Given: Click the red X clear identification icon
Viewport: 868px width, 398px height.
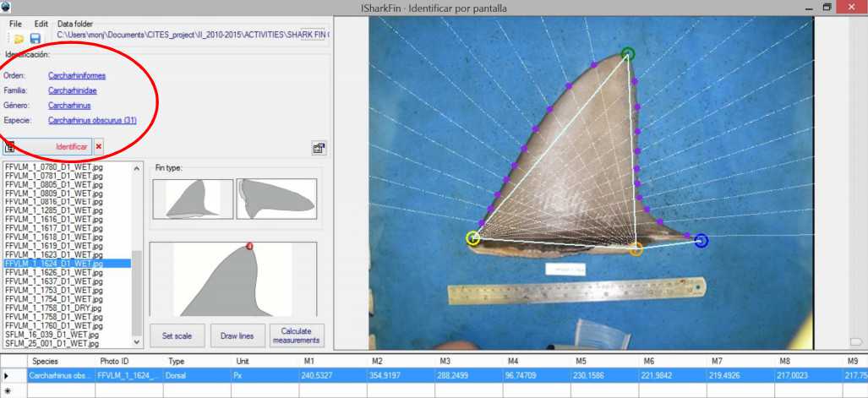Looking at the screenshot, I should 99,147.
